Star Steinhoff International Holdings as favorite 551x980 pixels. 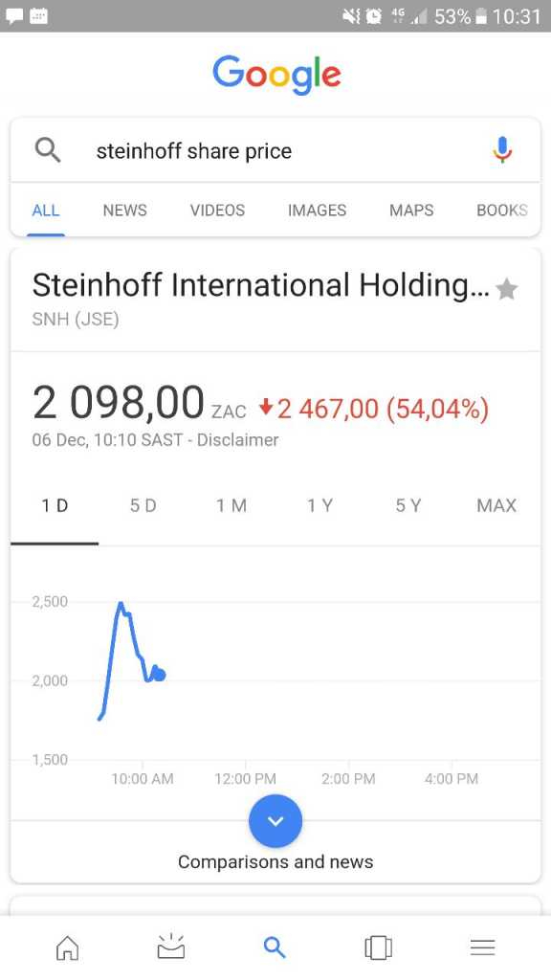pyautogui.click(x=506, y=289)
